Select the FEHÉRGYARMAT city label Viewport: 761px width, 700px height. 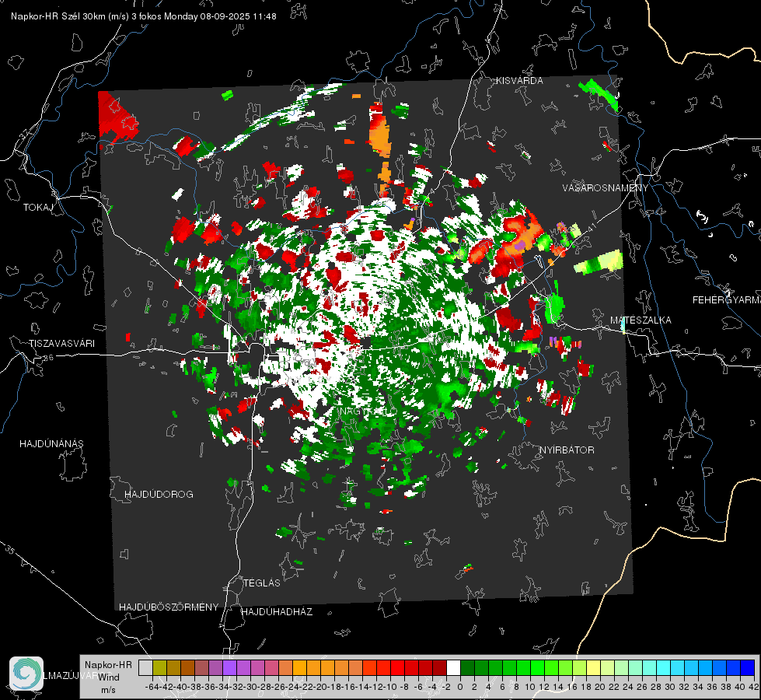coord(727,300)
